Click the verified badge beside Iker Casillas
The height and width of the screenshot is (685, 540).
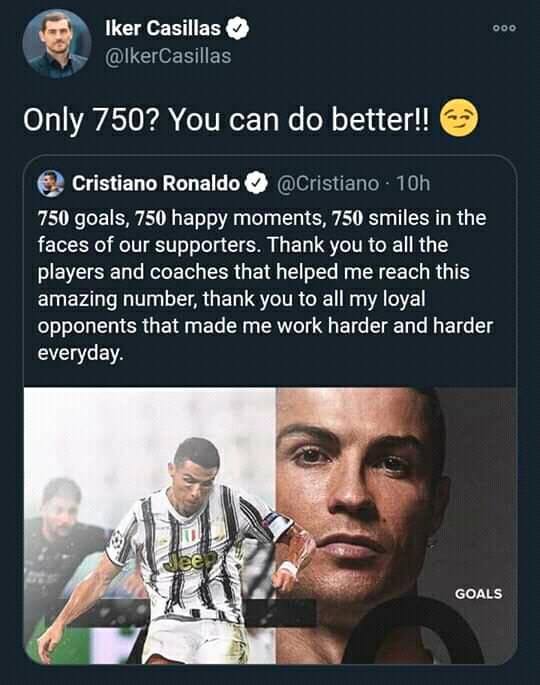point(237,29)
